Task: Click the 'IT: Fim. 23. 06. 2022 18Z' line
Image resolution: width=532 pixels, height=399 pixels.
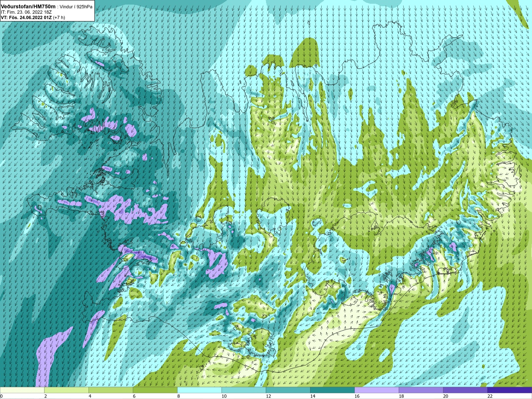Action: coord(26,12)
